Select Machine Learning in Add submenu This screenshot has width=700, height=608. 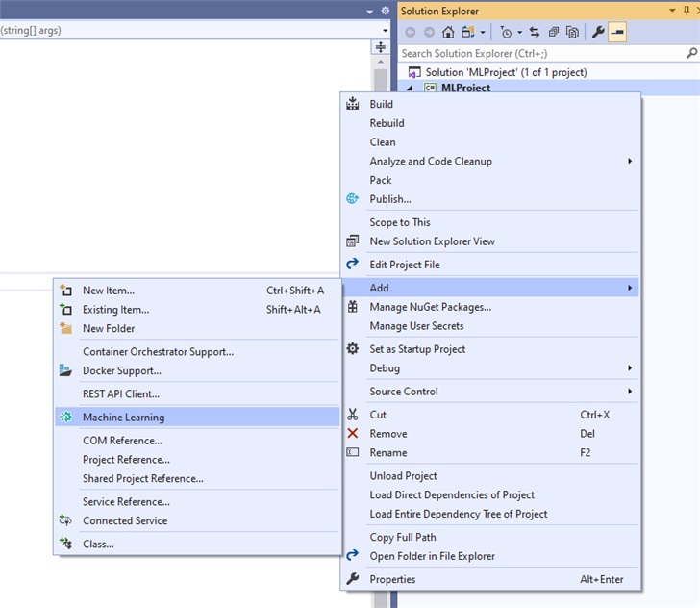pos(197,417)
